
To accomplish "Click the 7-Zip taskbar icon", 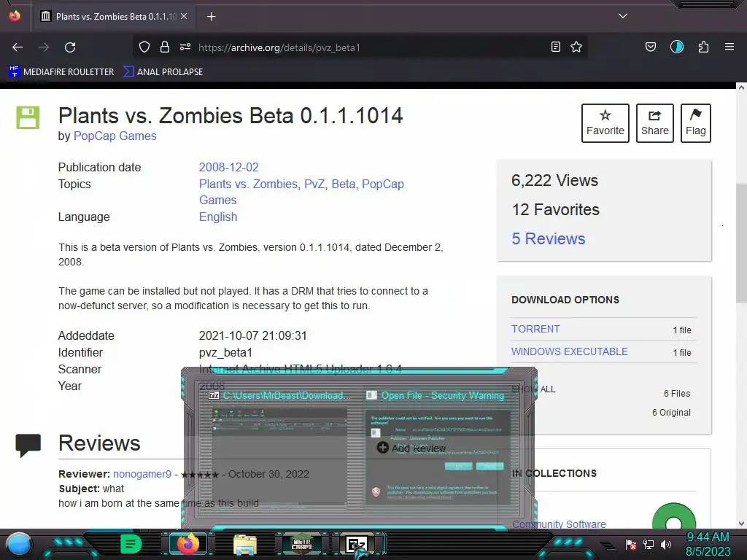I will coord(357,544).
